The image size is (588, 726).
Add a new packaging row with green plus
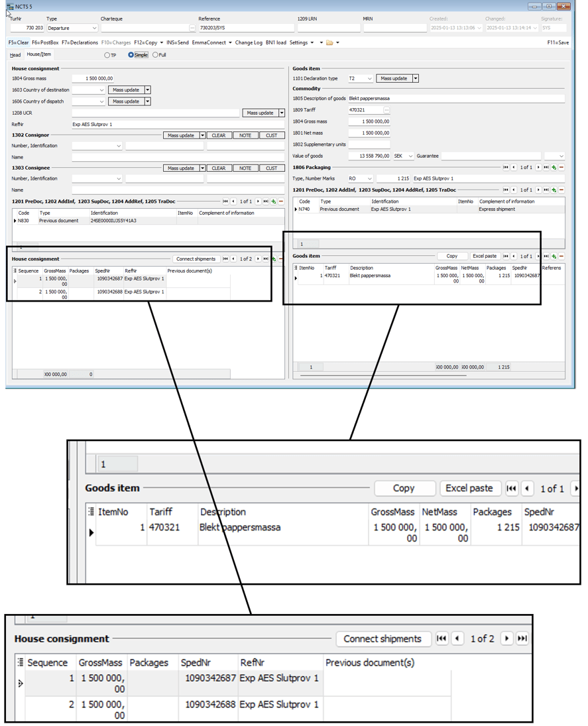[x=554, y=168]
